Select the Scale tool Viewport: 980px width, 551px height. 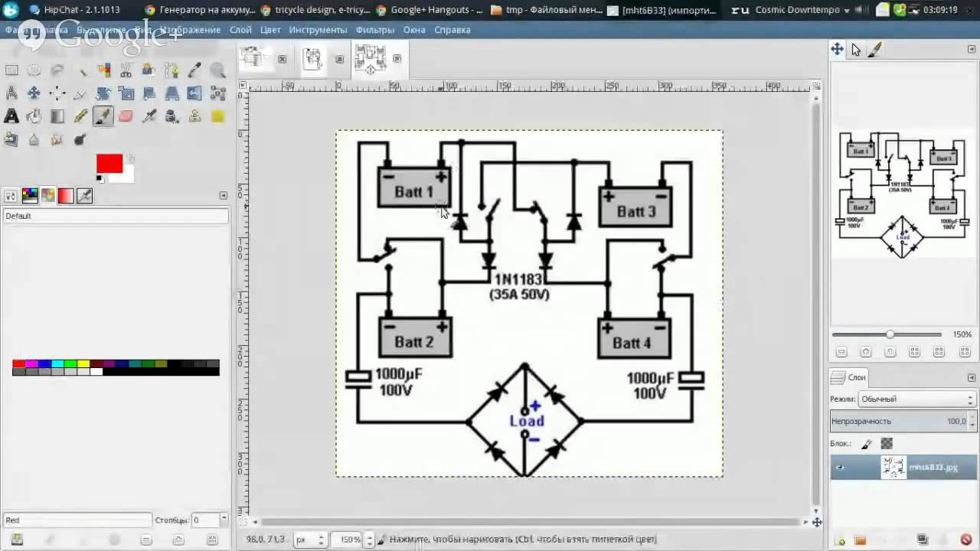tap(126, 93)
